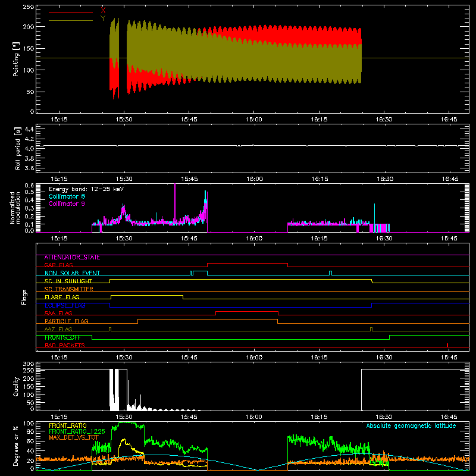Click the ATTENUATOR_STATE flag label
Image resolution: width=476 pixels, height=476 pixels.
click(72, 258)
